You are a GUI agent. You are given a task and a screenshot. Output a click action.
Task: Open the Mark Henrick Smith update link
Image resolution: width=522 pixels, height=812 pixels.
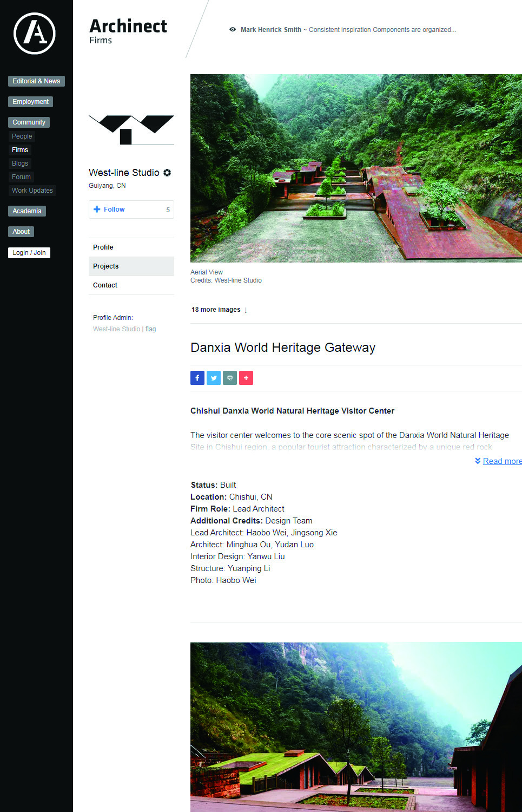(x=348, y=30)
